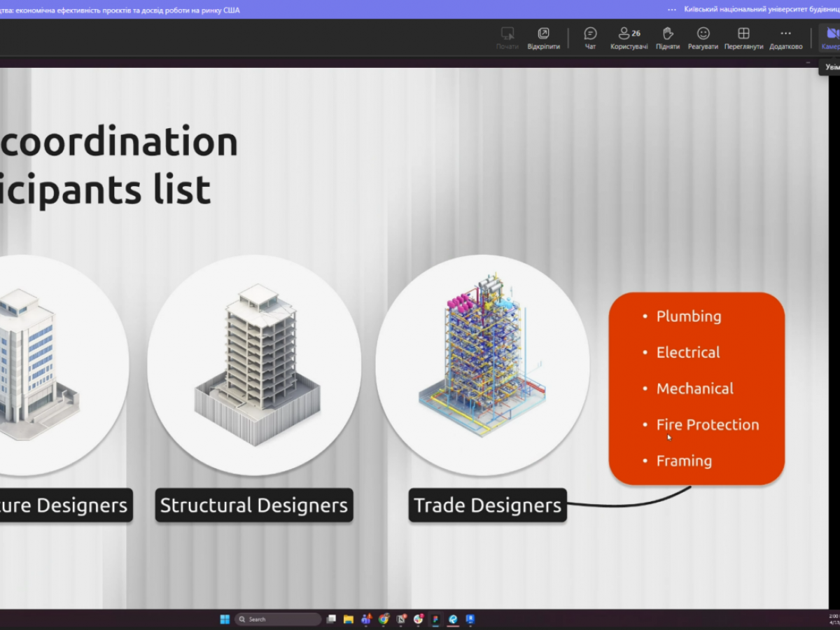This screenshot has height=630, width=840.
Task: Click the taskbar Search box
Action: [278, 619]
